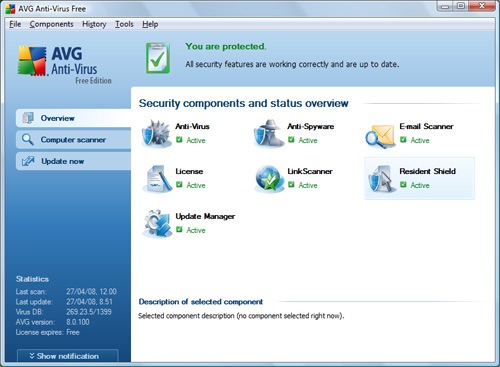This screenshot has width=500, height=367.
Task: Click the Update now arrow icon
Action: point(28,161)
